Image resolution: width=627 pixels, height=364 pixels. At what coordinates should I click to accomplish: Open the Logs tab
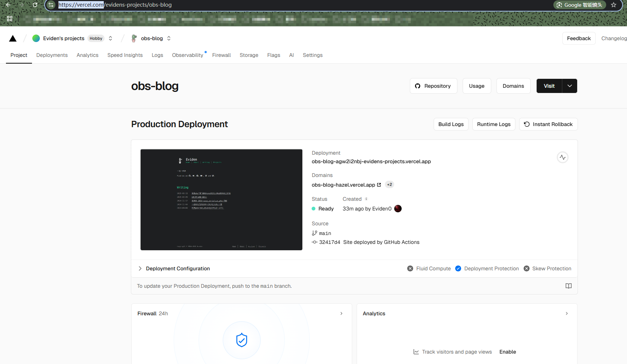point(157,55)
